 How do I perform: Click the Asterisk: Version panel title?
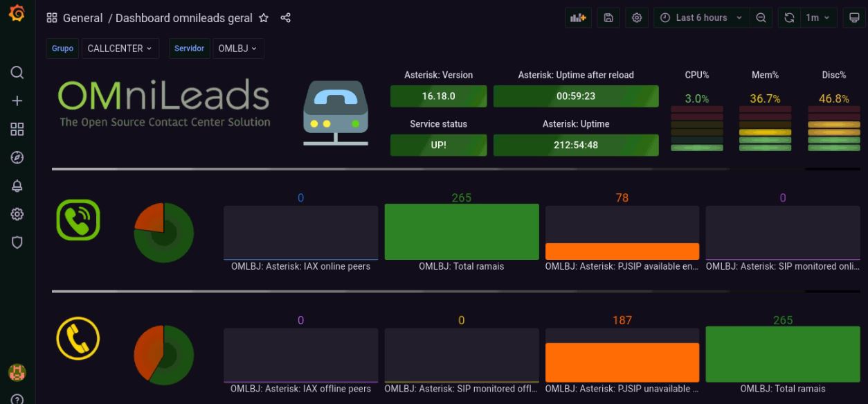(439, 75)
